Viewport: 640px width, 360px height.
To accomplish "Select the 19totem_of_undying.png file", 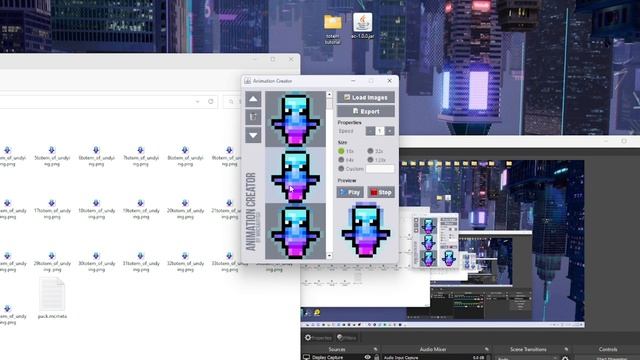I will (141, 209).
